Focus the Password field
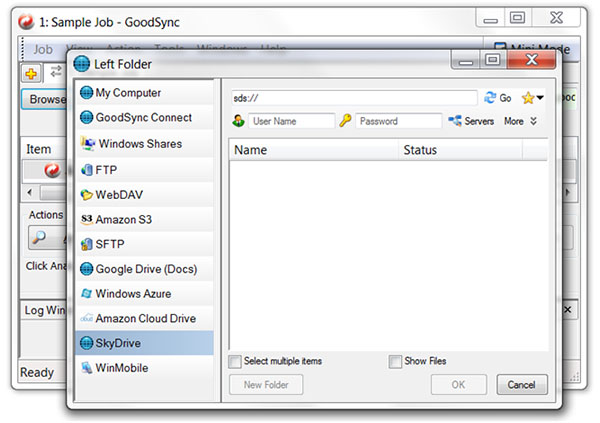 pyautogui.click(x=398, y=121)
